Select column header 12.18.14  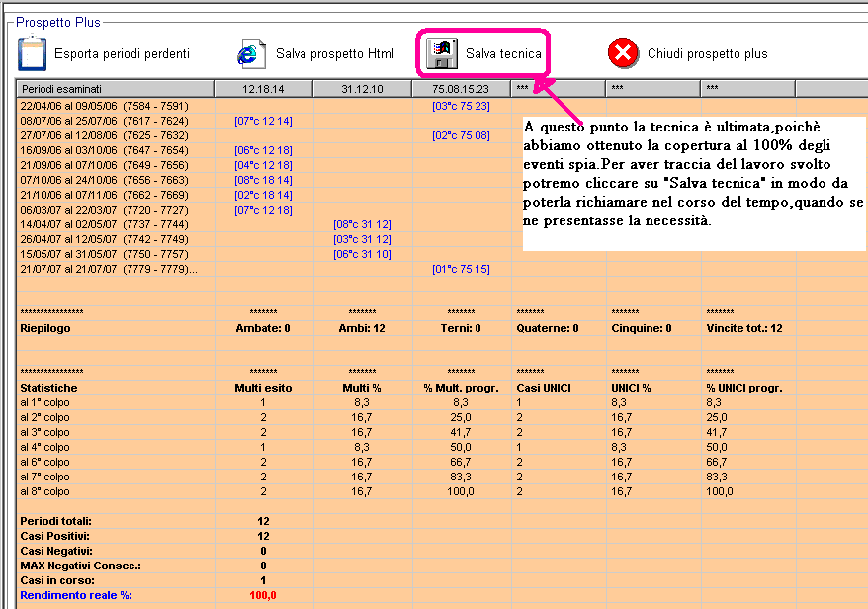pyautogui.click(x=264, y=89)
